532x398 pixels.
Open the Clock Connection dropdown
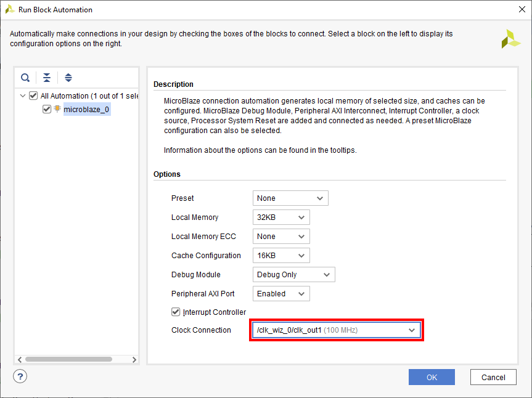click(337, 330)
